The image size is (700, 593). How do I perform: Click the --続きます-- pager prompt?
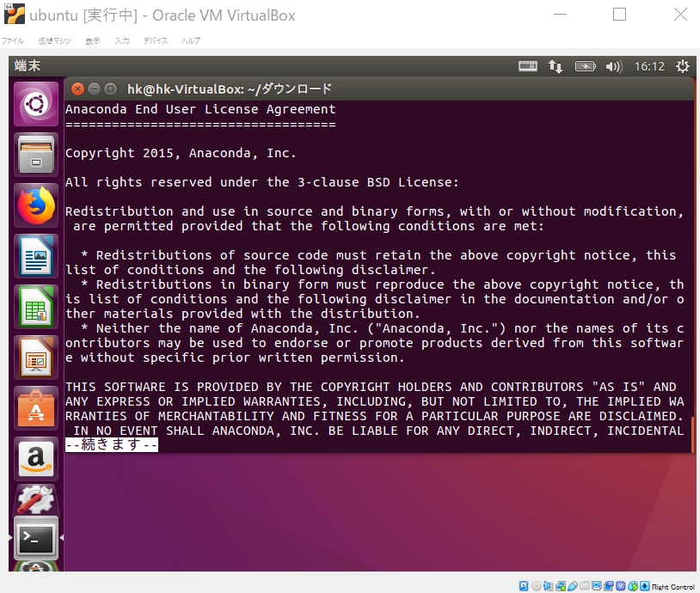click(112, 445)
